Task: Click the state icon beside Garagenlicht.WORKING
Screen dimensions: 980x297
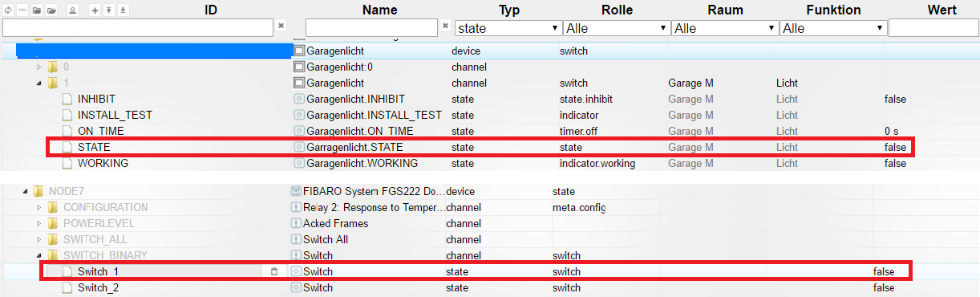Action: click(299, 163)
